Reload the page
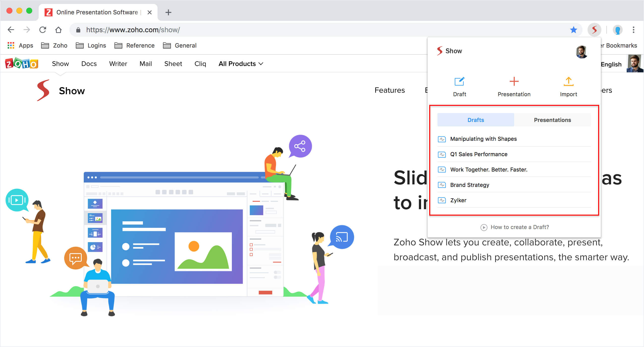644x347 pixels. 43,30
